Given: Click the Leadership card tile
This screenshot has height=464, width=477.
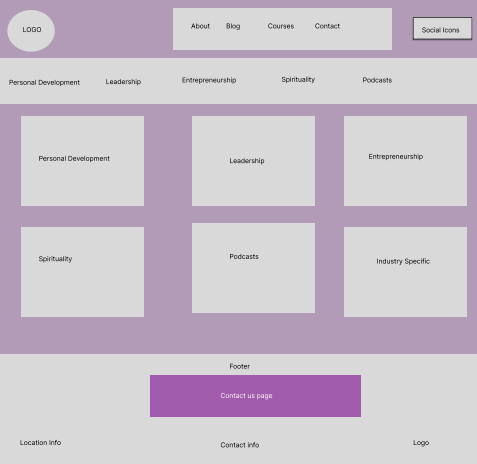Looking at the screenshot, I should [253, 161].
